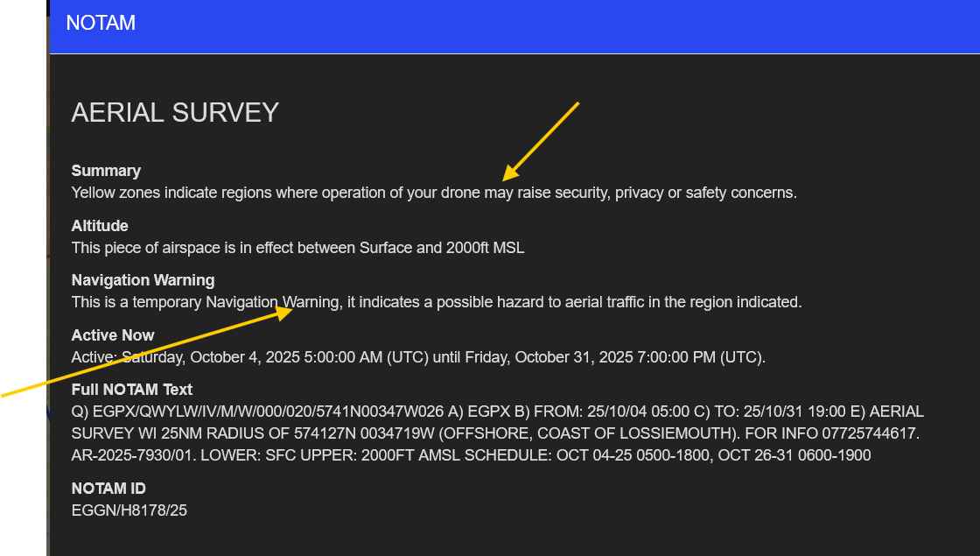Select the Full NOTAM Text label
980x556 pixels.
pyautogui.click(x=132, y=390)
